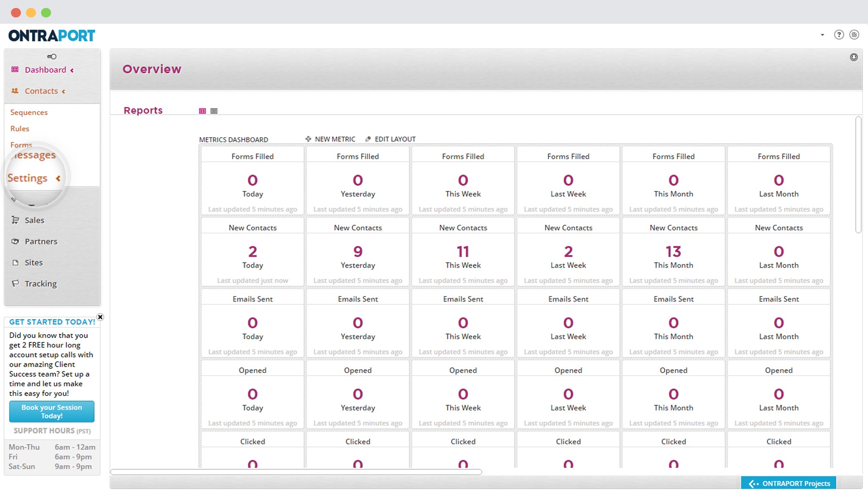Viewport: 868px width, 490px height.
Task: Click NEW METRIC link
Action: (335, 139)
